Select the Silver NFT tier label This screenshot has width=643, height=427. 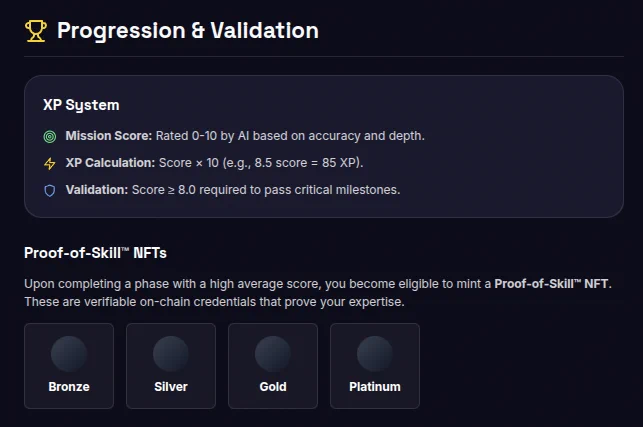coord(171,387)
